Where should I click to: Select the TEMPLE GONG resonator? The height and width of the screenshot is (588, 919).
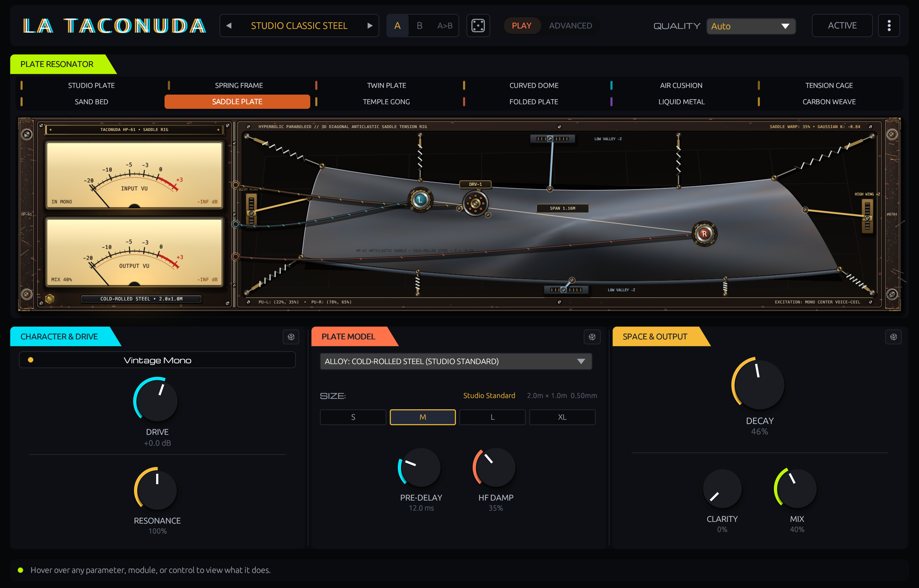(386, 102)
